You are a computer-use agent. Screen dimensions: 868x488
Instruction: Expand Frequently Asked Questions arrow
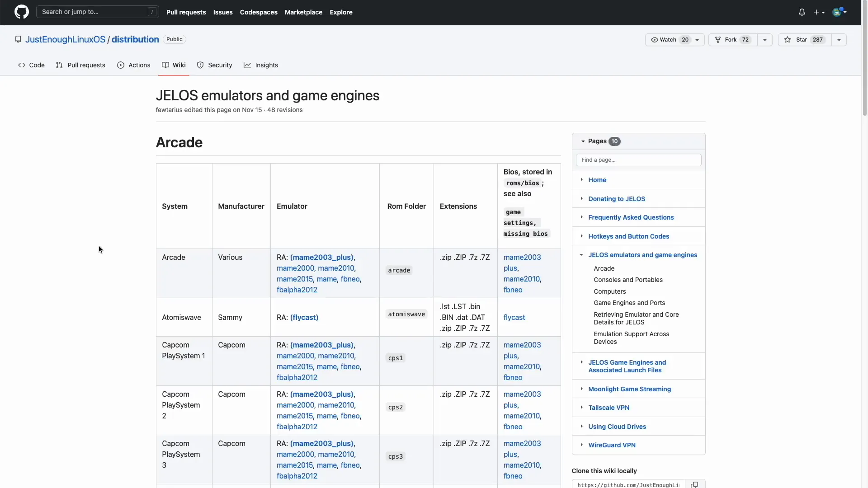point(581,217)
